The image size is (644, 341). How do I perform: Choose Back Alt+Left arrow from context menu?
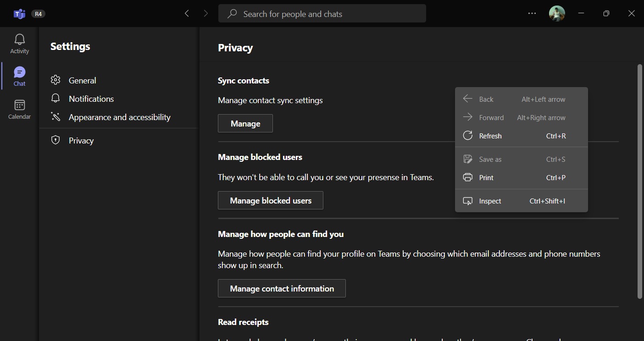tap(521, 99)
